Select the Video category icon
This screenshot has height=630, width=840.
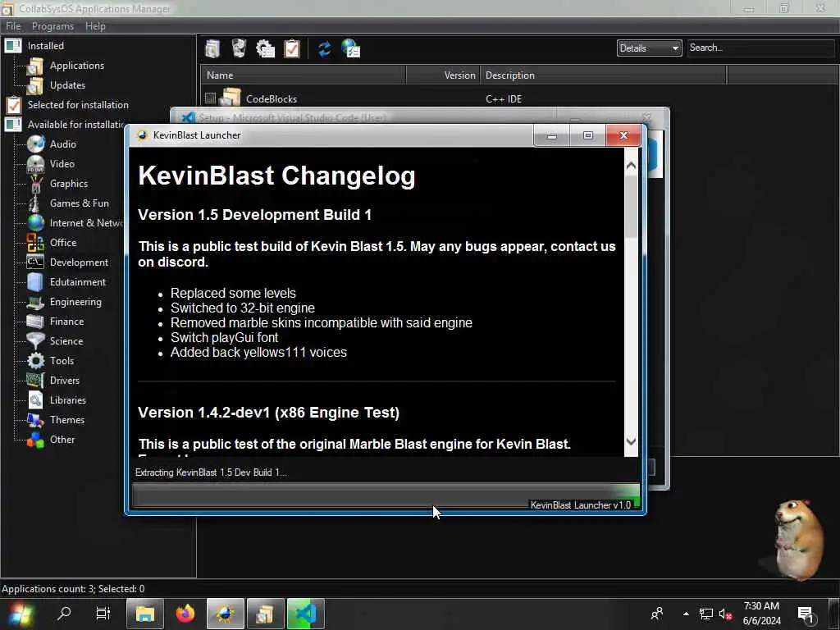pyautogui.click(x=36, y=164)
